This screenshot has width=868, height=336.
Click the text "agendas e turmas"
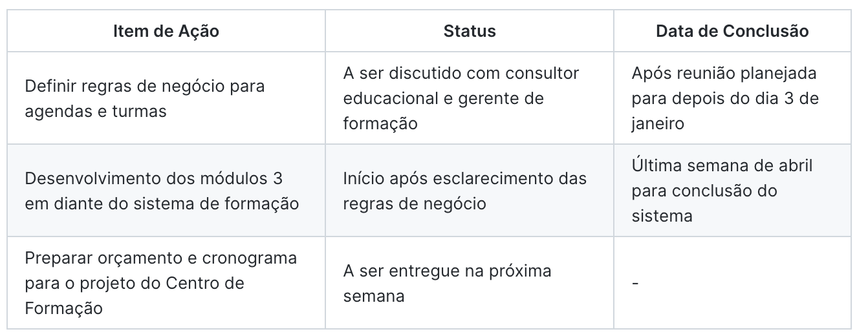point(96,110)
